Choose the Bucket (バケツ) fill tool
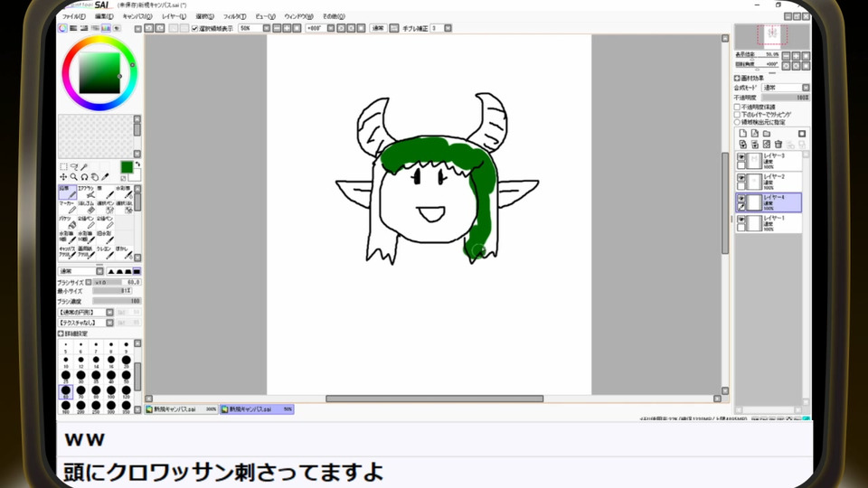 (x=68, y=222)
